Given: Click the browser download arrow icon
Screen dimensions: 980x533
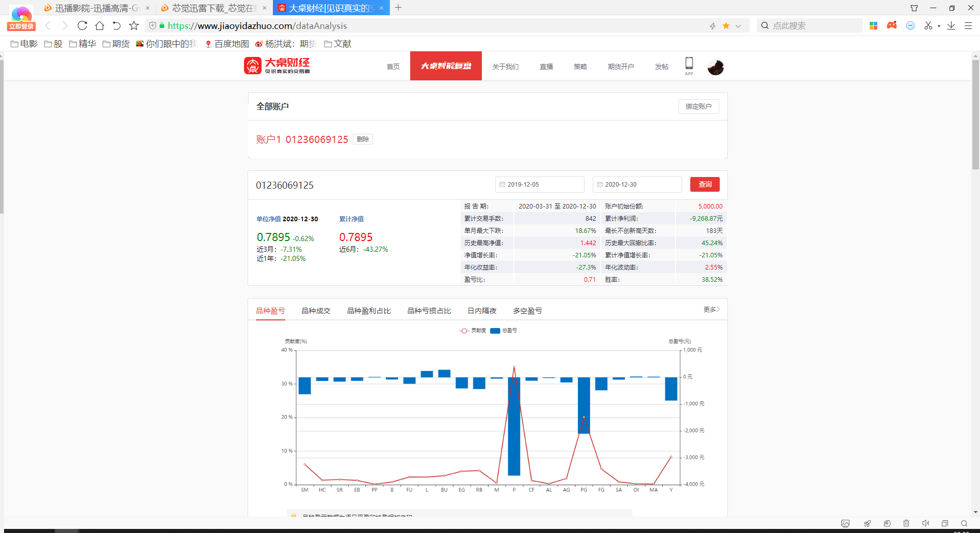Looking at the screenshot, I should point(951,25).
